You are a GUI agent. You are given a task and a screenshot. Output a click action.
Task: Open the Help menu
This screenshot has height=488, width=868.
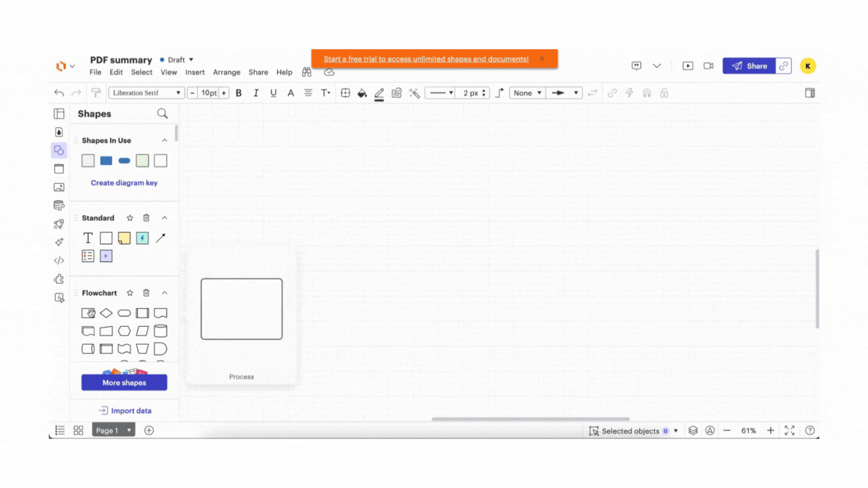285,72
